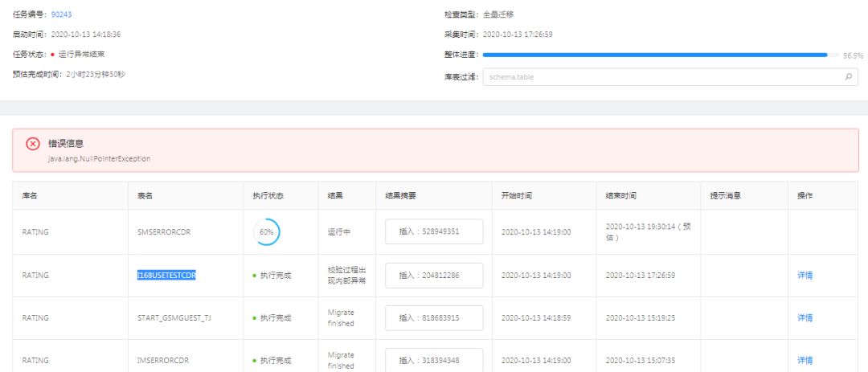Click the 插入：818683915 result summary box
Image resolution: width=868 pixels, height=372 pixels.
coord(434,318)
